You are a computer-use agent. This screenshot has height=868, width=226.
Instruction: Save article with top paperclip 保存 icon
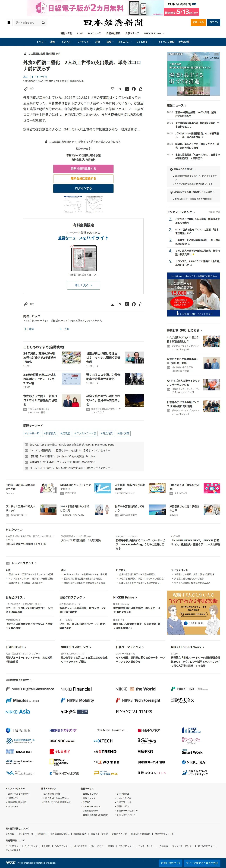(x=29, y=89)
